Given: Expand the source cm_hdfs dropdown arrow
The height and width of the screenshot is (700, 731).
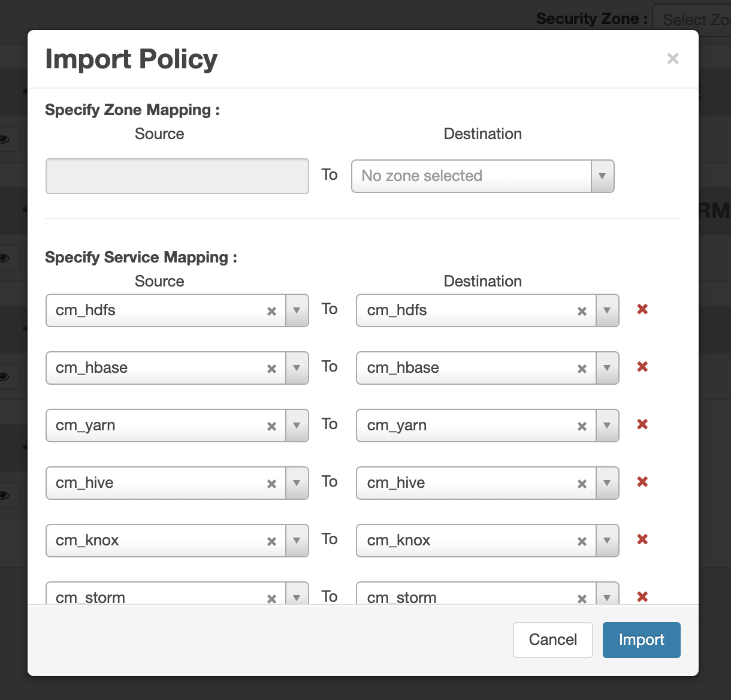Looking at the screenshot, I should [x=297, y=310].
